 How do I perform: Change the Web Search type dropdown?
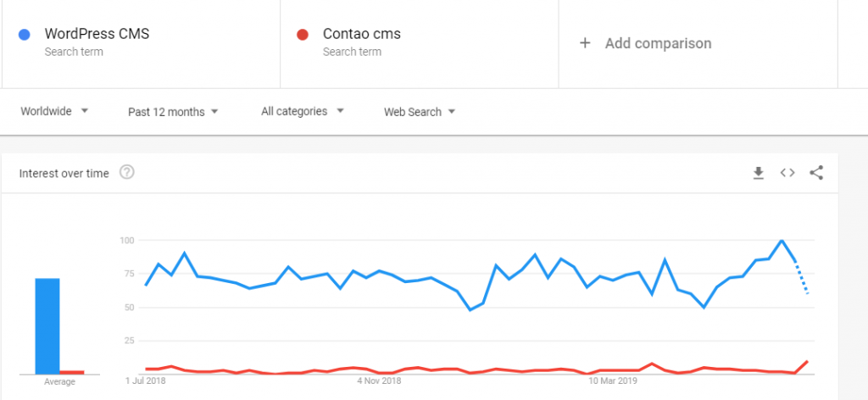420,112
